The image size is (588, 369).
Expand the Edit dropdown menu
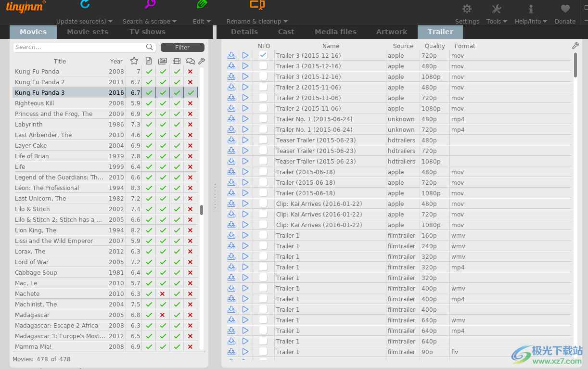(202, 21)
